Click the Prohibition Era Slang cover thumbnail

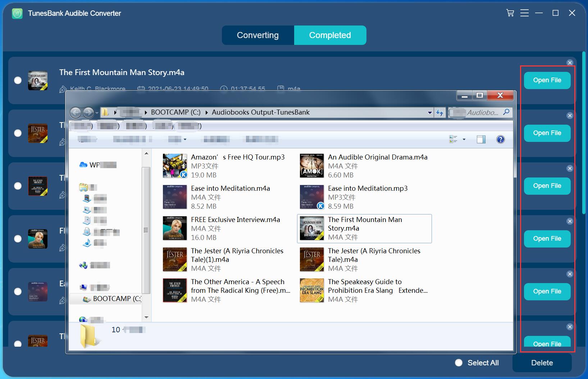click(312, 290)
